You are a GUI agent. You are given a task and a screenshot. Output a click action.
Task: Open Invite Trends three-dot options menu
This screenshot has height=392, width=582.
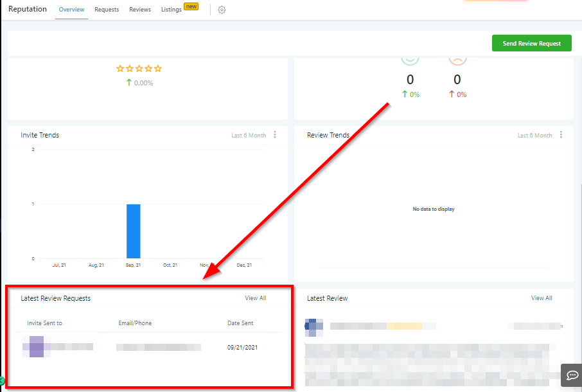pyautogui.click(x=275, y=135)
